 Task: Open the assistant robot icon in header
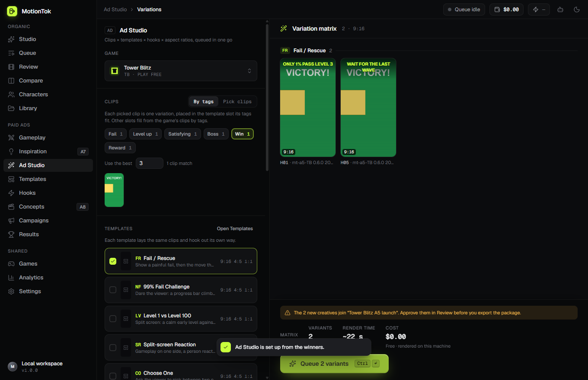click(x=560, y=9)
